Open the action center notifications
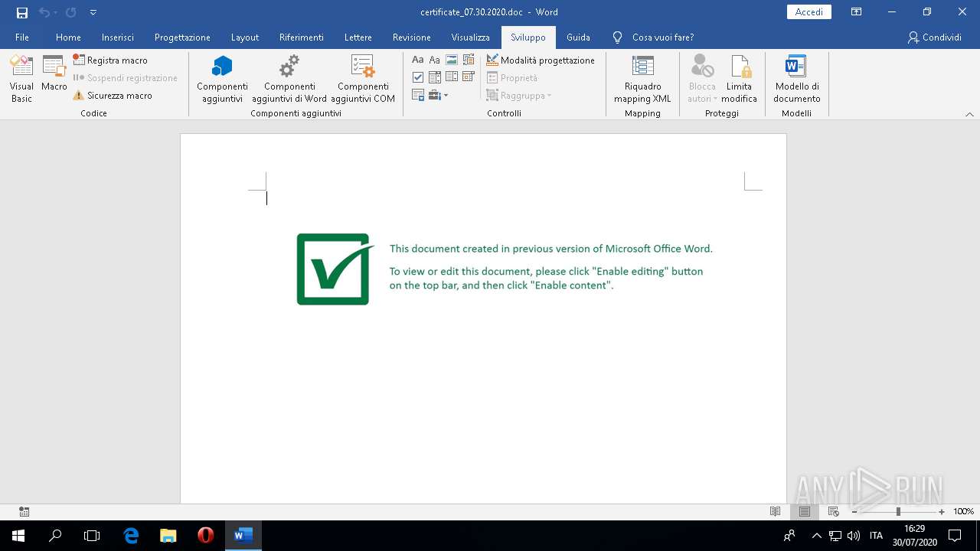 [955, 536]
